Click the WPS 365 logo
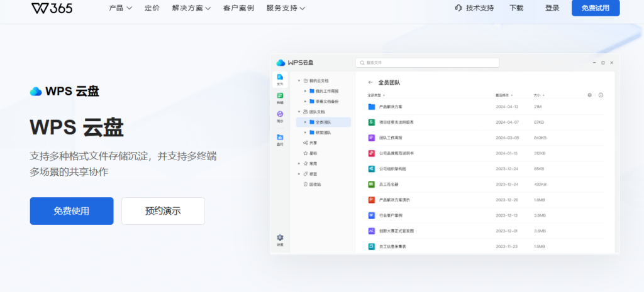 point(52,8)
